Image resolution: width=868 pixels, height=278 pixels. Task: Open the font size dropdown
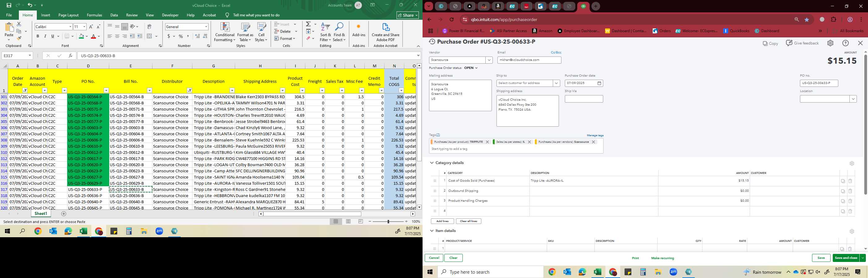pyautogui.click(x=84, y=27)
